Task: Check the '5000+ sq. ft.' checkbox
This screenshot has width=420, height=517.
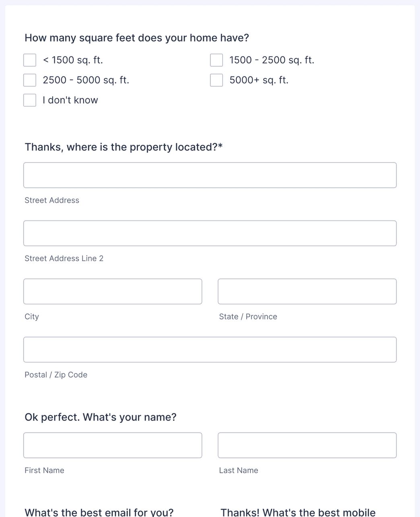Action: coord(216,80)
